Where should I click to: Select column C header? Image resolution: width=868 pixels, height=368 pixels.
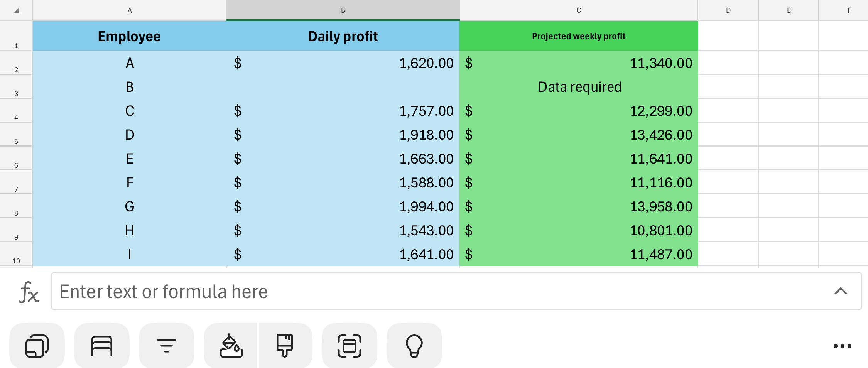click(579, 10)
